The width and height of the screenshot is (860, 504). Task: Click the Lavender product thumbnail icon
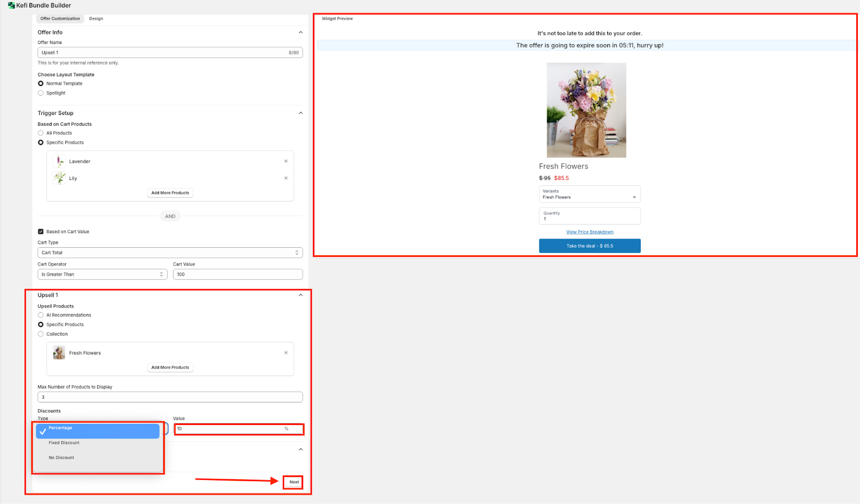click(x=59, y=161)
